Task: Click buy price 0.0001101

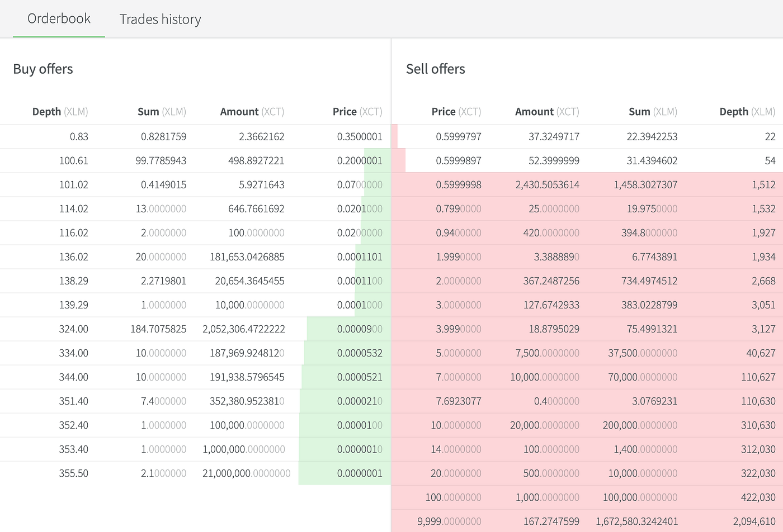Action: [360, 256]
